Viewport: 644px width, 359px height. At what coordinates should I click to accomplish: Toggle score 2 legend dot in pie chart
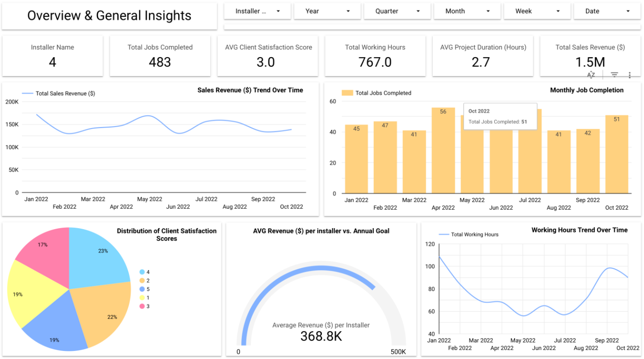coord(142,281)
